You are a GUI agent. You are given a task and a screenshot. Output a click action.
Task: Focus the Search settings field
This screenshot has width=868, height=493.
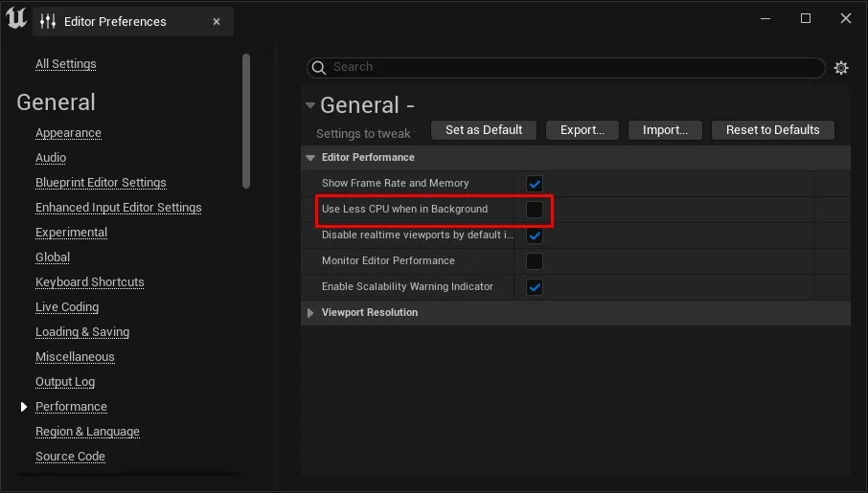point(566,68)
